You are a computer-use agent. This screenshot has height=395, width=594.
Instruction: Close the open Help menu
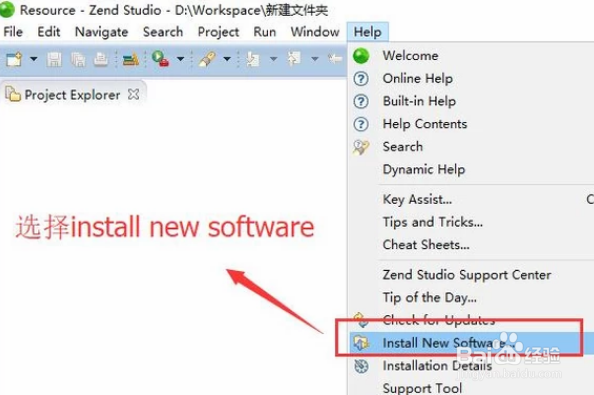367,32
